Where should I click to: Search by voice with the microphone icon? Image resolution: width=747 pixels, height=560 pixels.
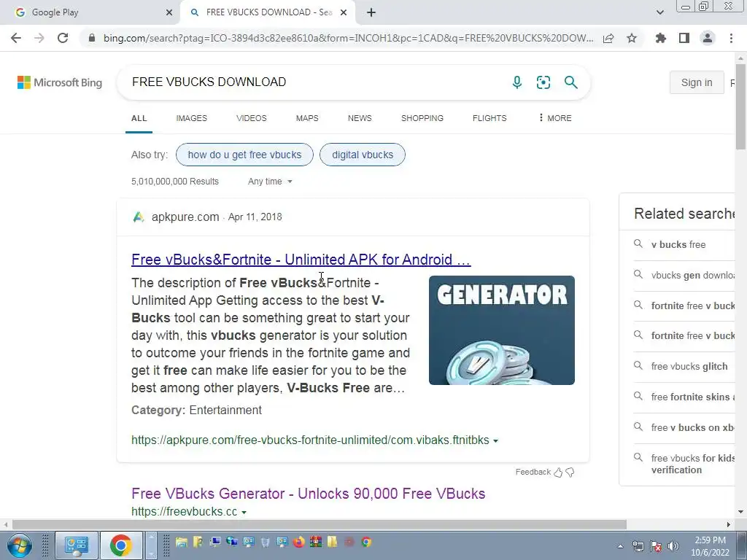point(517,82)
